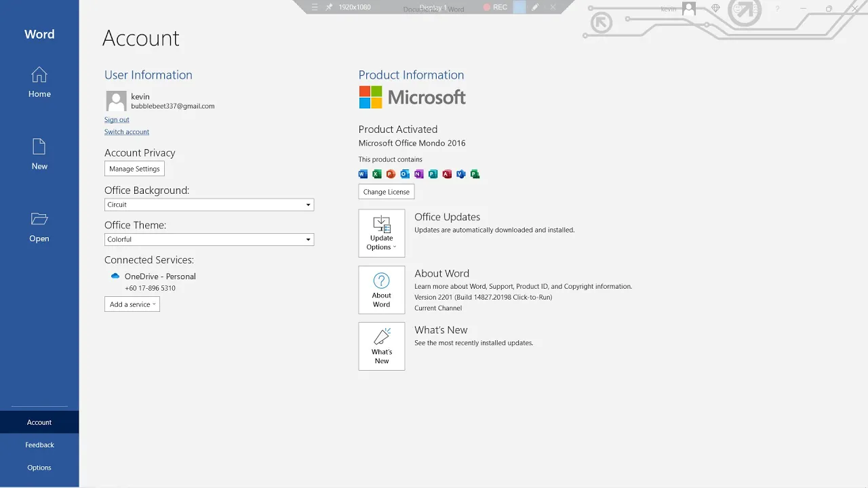
Task: Click the email bubblebeet337@gmail.com
Action: tap(173, 106)
